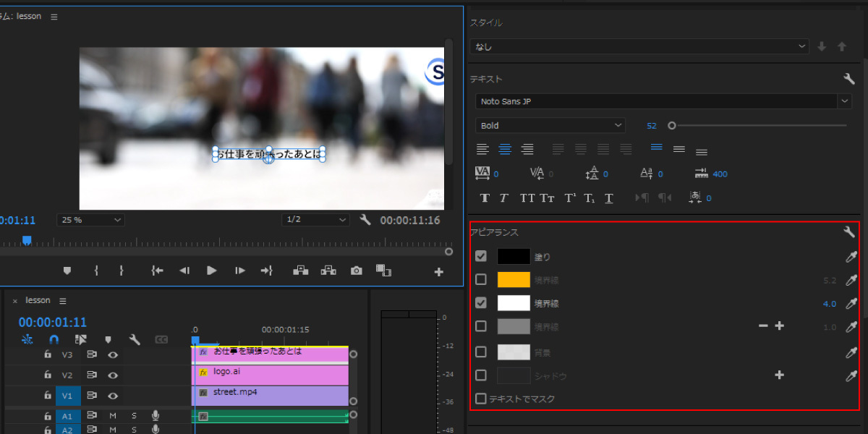868x434 pixels.
Task: Click the comparison view button
Action: click(x=383, y=271)
